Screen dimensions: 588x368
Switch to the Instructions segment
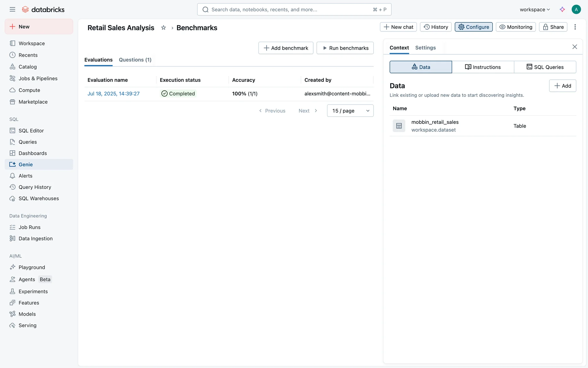[483, 67]
